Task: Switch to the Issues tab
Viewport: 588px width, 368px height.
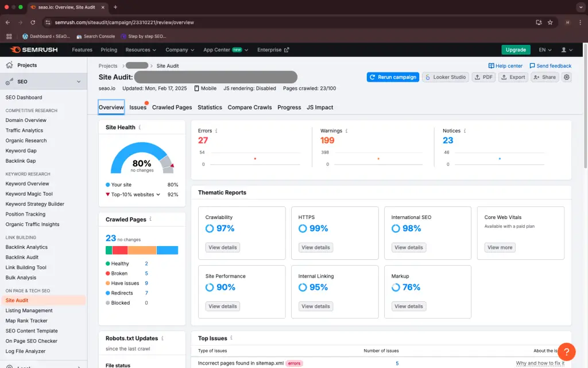Action: [138, 108]
